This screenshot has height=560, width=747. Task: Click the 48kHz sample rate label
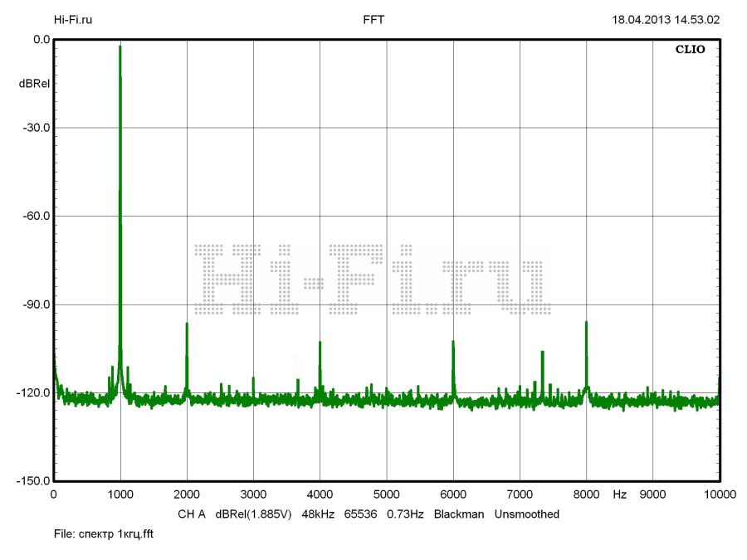coord(318,514)
